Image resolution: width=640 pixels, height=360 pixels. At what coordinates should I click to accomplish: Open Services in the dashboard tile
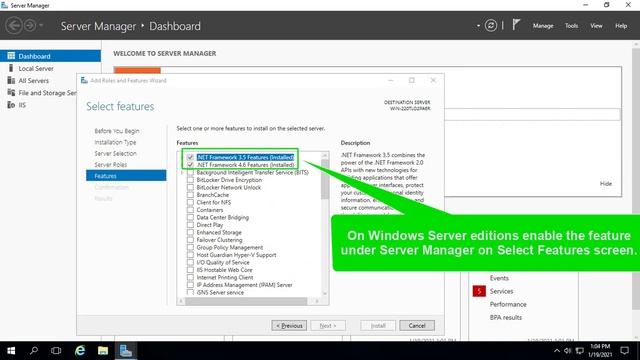501,291
